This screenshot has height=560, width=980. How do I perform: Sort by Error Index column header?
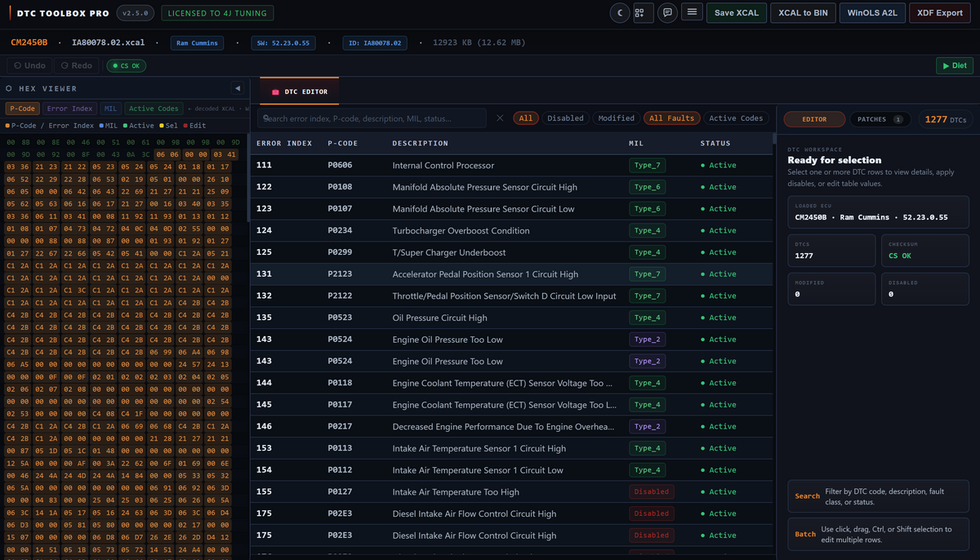coord(284,144)
